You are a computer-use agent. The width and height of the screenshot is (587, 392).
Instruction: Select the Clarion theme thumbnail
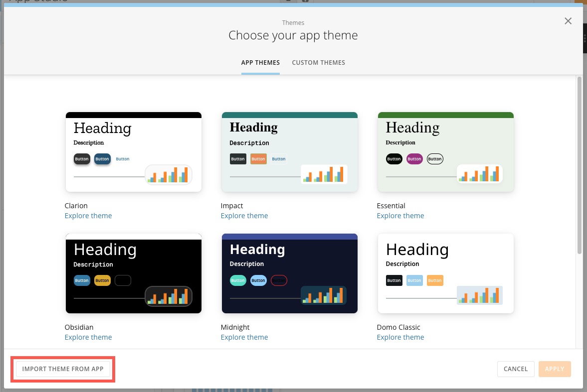[x=133, y=151]
